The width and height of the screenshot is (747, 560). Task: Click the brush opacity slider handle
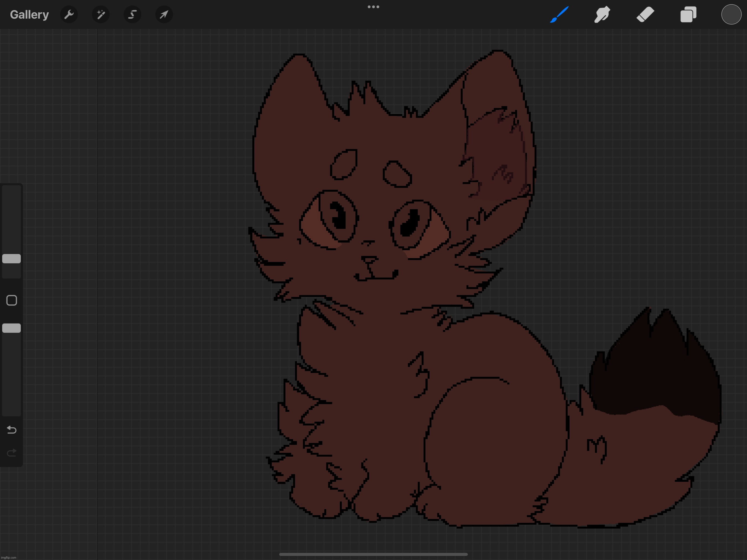pyautogui.click(x=11, y=328)
